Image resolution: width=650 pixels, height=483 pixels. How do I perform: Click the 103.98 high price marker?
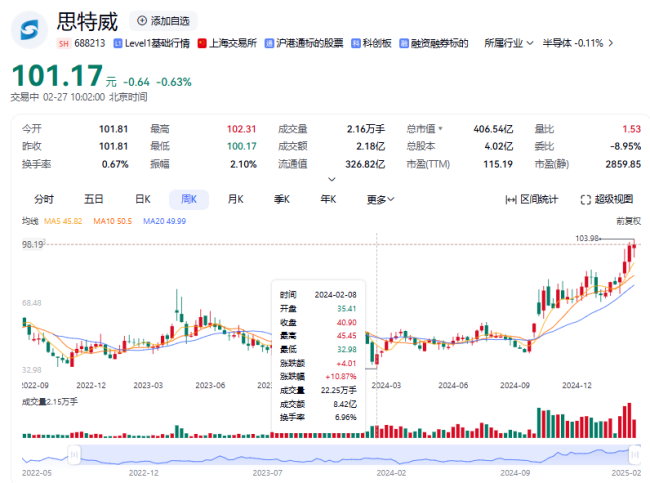point(587,238)
